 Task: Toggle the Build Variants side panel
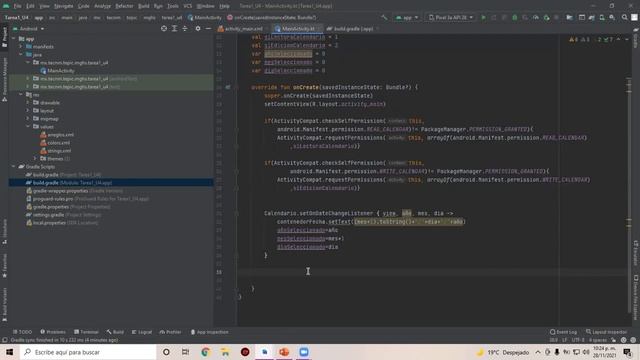(x=4, y=304)
